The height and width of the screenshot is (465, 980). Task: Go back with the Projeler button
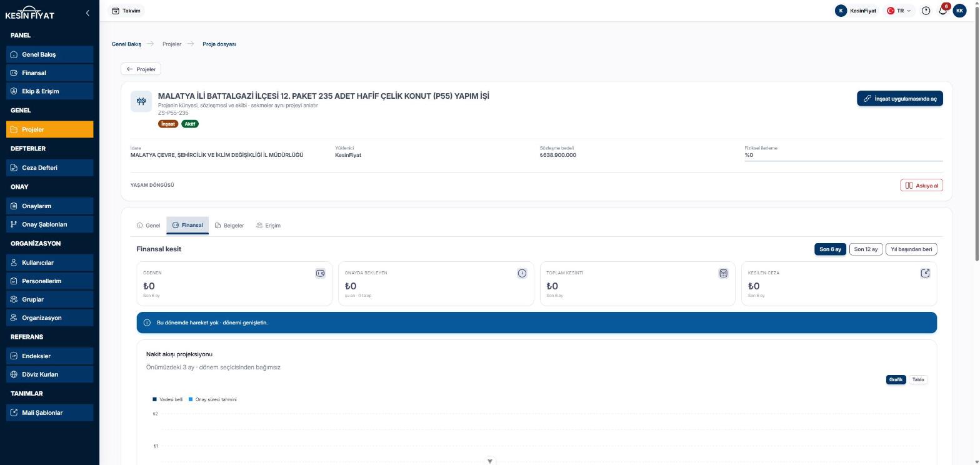point(141,69)
